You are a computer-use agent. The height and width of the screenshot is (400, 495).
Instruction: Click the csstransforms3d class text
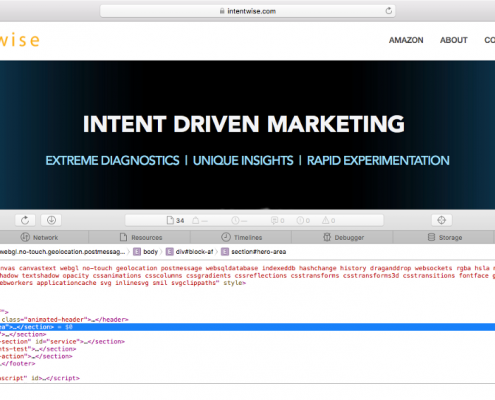[371, 276]
